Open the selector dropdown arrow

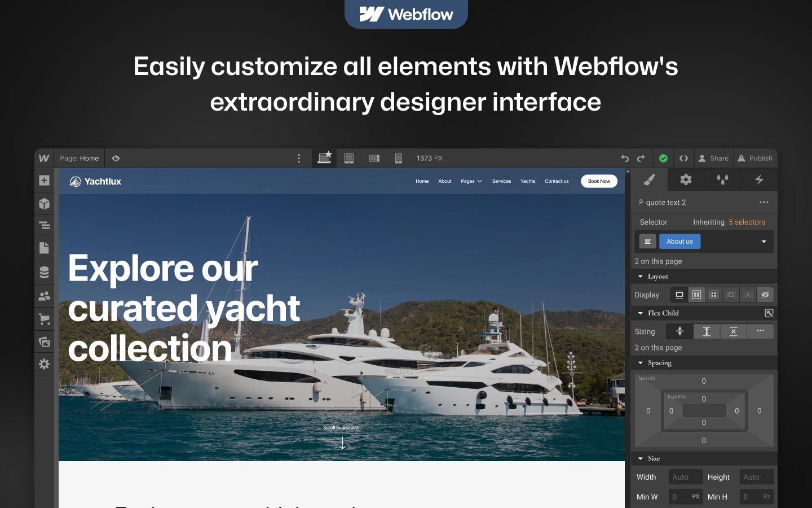pos(764,242)
